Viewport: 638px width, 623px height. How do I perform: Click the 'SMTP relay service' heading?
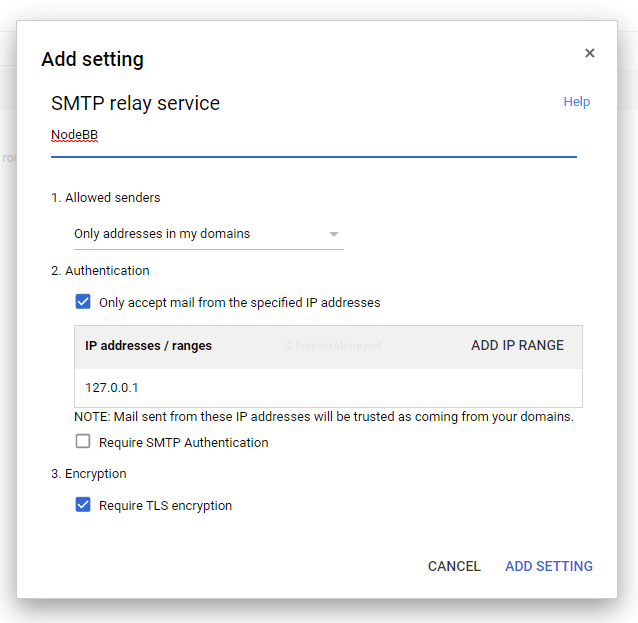click(x=135, y=103)
